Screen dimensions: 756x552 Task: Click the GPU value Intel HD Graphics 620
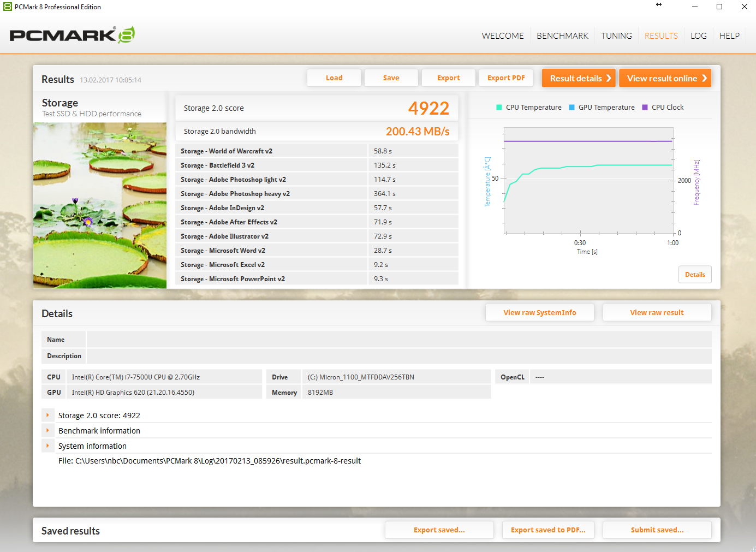pyautogui.click(x=133, y=393)
